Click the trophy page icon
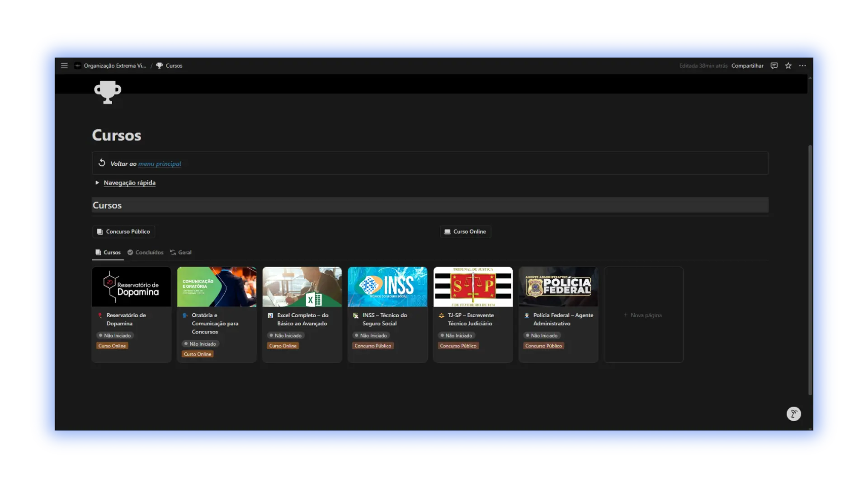The height and width of the screenshot is (488, 868). (x=108, y=92)
